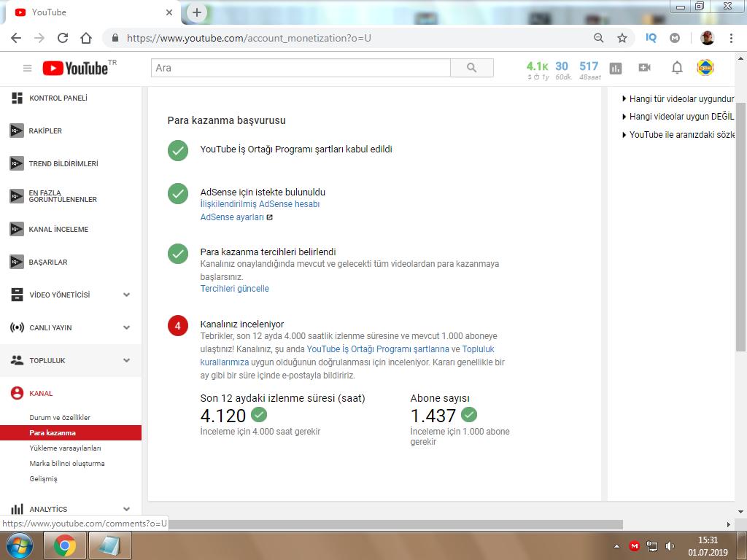
Task: Open the channel avatar account menu
Action: click(x=705, y=68)
